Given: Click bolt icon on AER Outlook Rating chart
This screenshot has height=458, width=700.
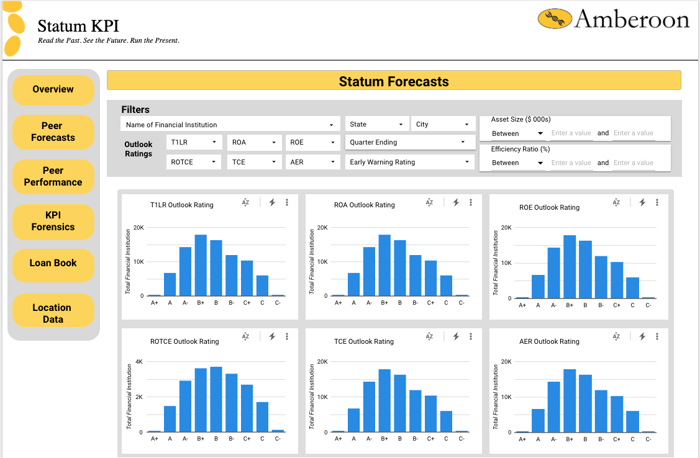Looking at the screenshot, I should [642, 337].
